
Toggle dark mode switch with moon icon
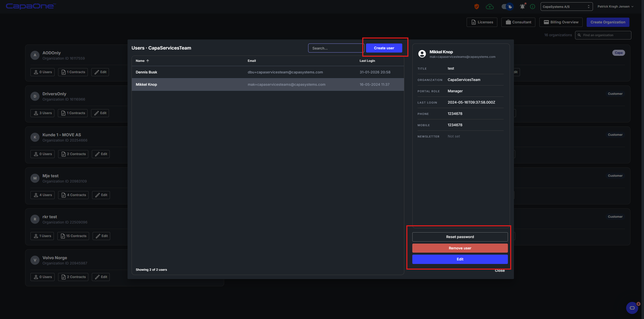(x=507, y=7)
